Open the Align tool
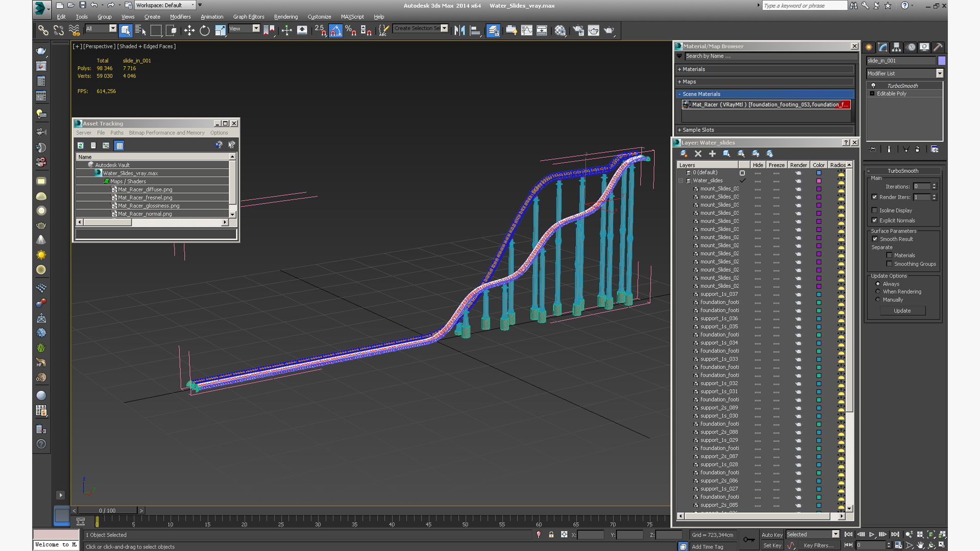 pos(475,31)
